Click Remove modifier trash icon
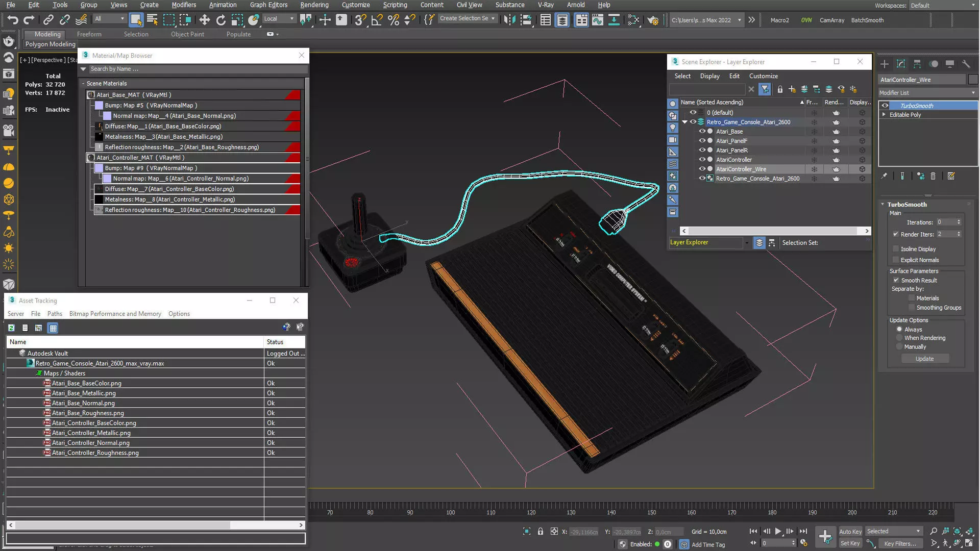The width and height of the screenshot is (980, 551). [x=933, y=176]
